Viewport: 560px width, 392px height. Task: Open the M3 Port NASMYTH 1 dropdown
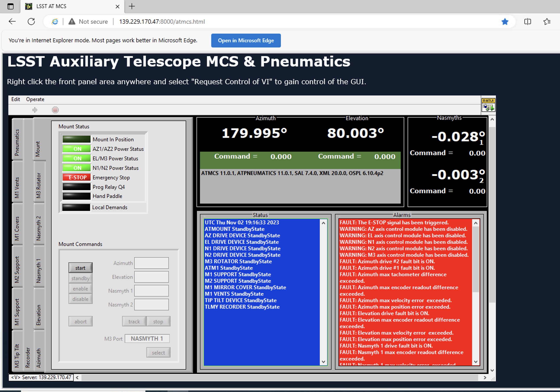pyautogui.click(x=146, y=338)
